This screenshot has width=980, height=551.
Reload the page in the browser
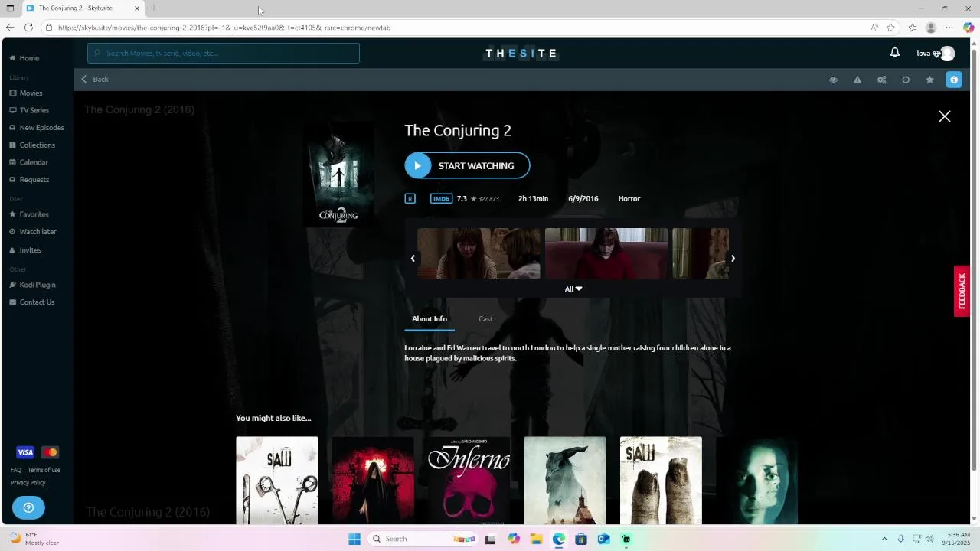point(28,28)
